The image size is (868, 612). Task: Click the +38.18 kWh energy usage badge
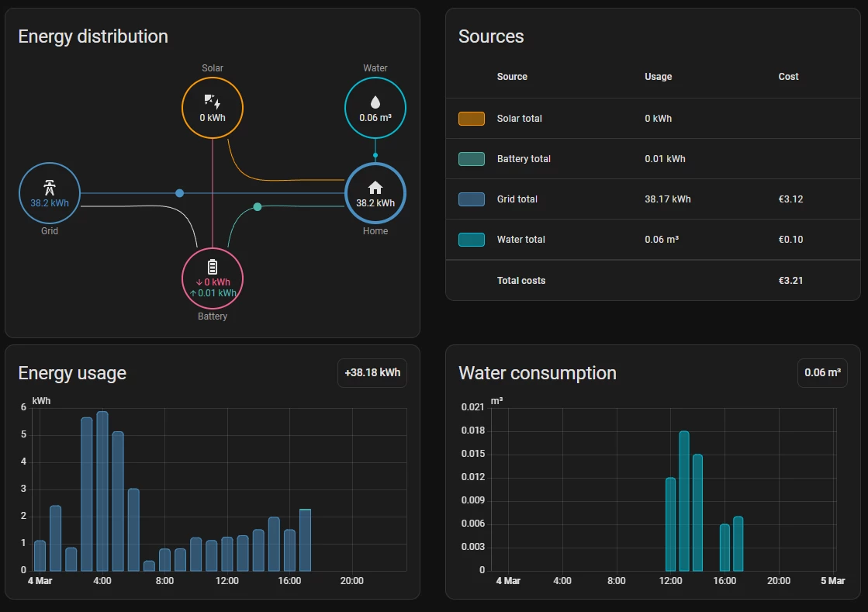point(372,373)
